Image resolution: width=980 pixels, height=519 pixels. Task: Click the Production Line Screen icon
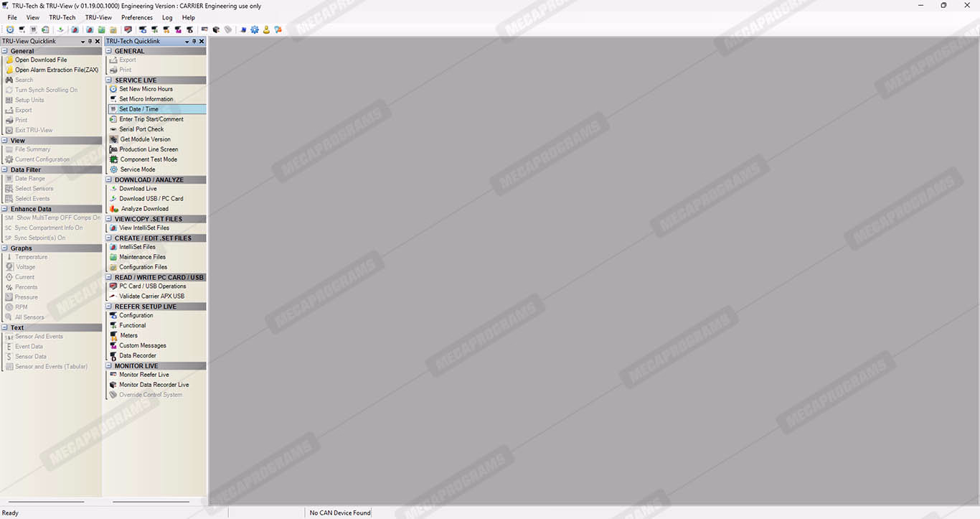coord(113,149)
